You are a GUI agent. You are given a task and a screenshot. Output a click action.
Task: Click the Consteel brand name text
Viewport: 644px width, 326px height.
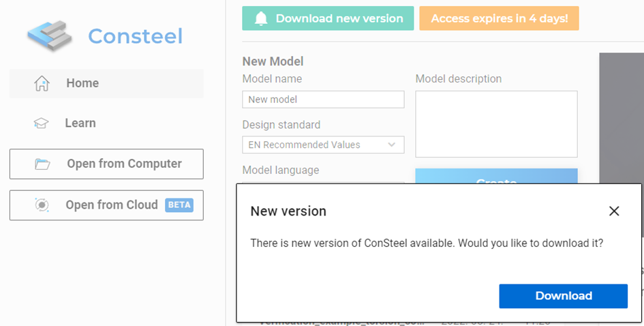point(136,36)
